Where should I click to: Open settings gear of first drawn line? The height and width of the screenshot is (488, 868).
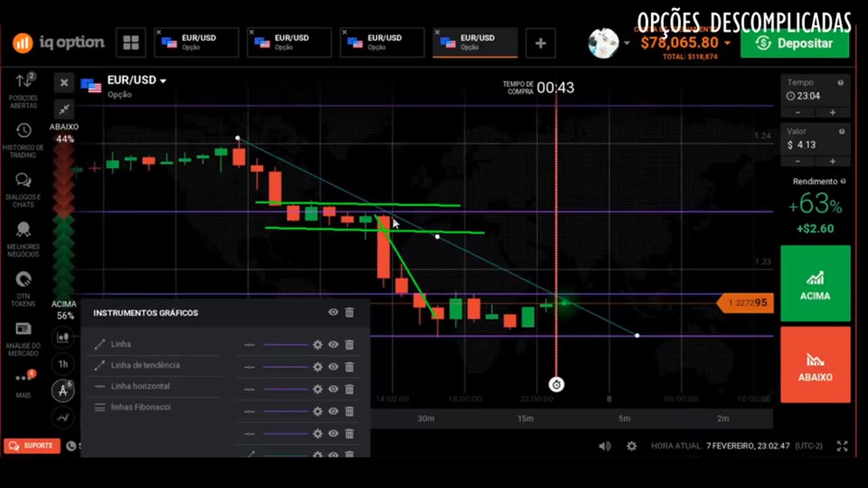click(317, 344)
